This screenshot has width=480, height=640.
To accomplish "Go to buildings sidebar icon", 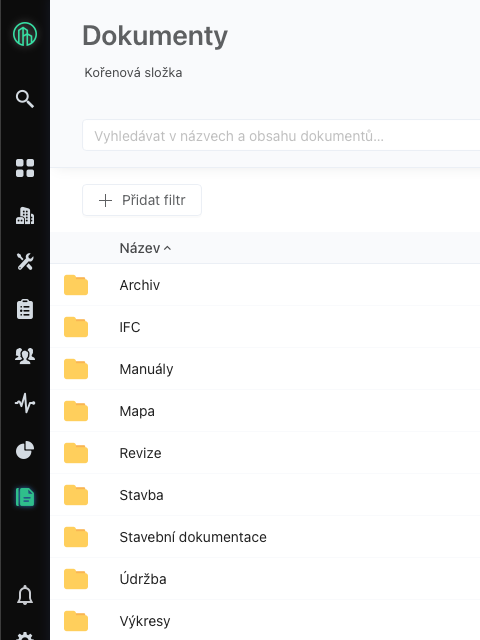I will pos(25,215).
